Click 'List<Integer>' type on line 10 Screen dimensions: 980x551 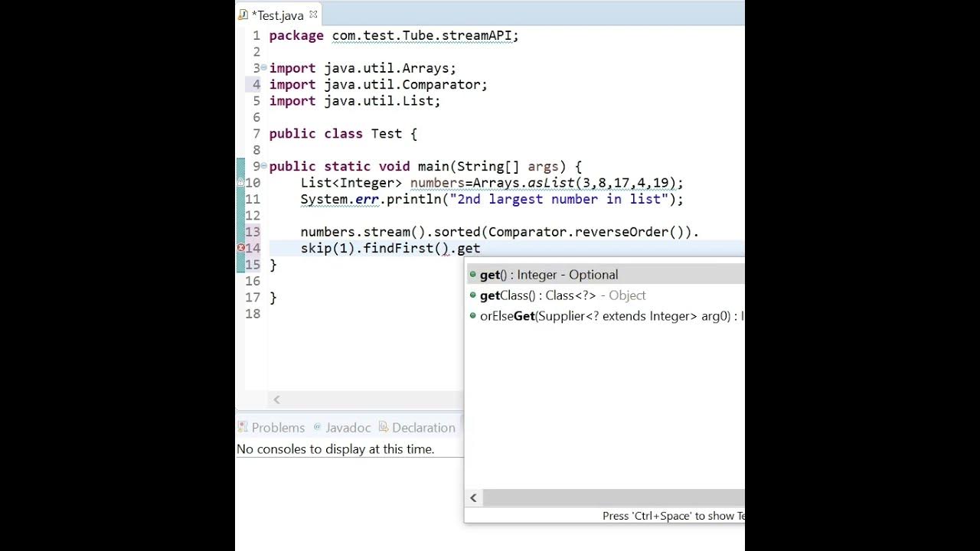tap(351, 183)
